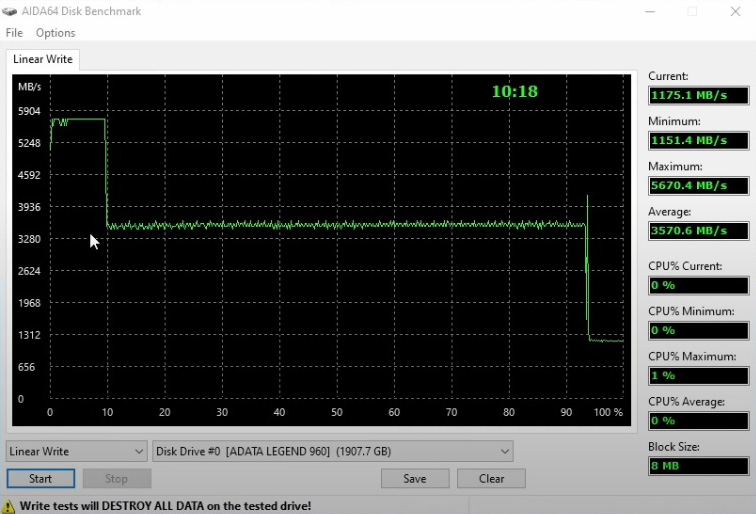Select the Current speed value field
756x514 pixels.
[x=698, y=95]
